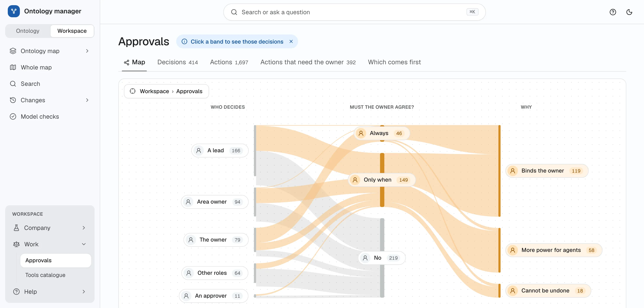The image size is (644, 308).
Task: Select the More power for agents node
Action: (x=554, y=250)
